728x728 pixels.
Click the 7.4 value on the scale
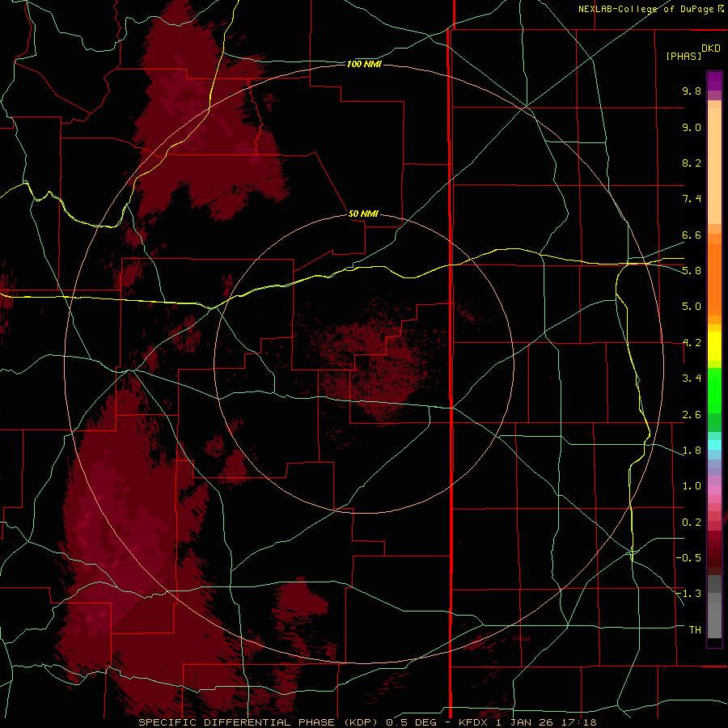(x=692, y=199)
